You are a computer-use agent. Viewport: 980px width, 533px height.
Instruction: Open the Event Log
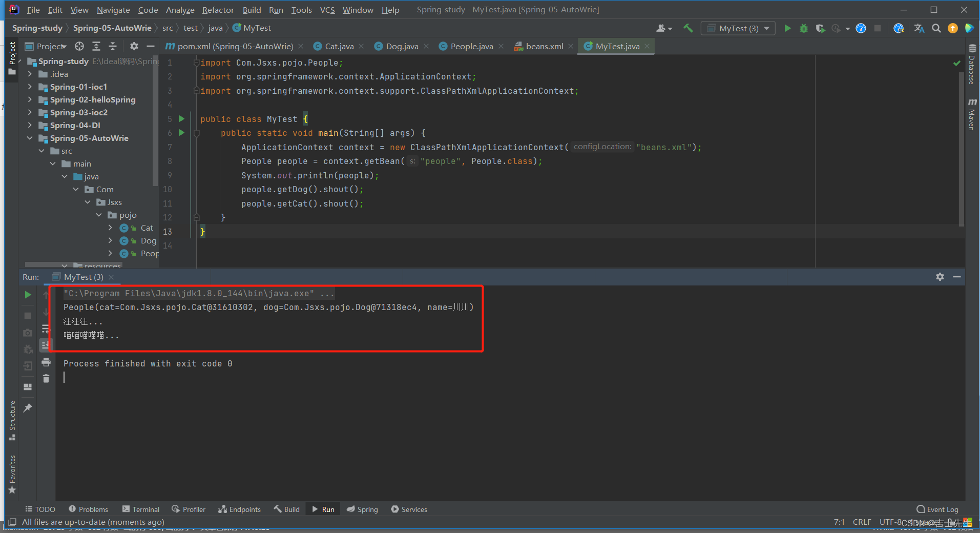[x=937, y=509]
